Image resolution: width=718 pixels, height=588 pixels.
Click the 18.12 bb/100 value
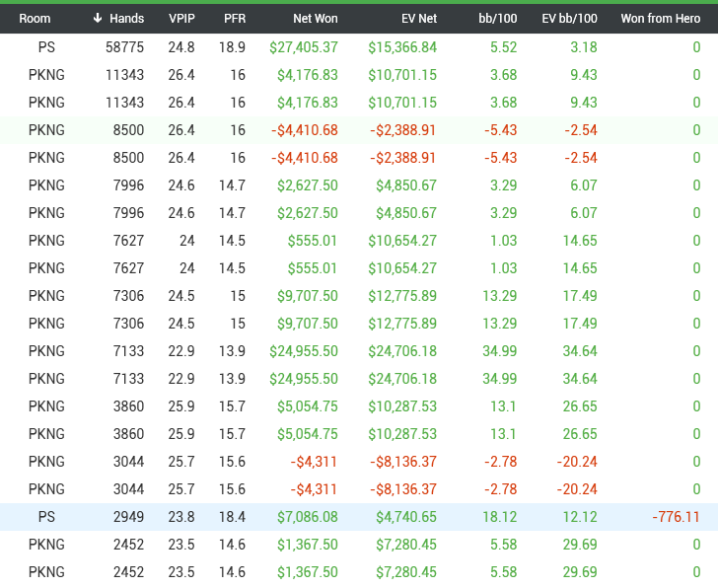click(x=500, y=517)
